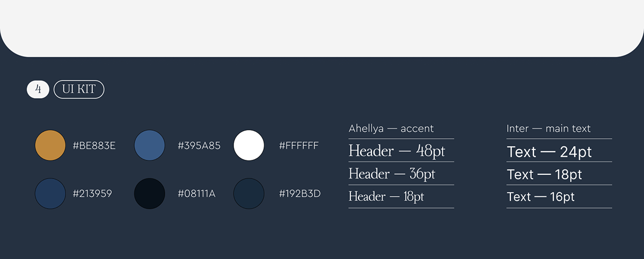Click the near-black #08111A swatch

[149, 194]
